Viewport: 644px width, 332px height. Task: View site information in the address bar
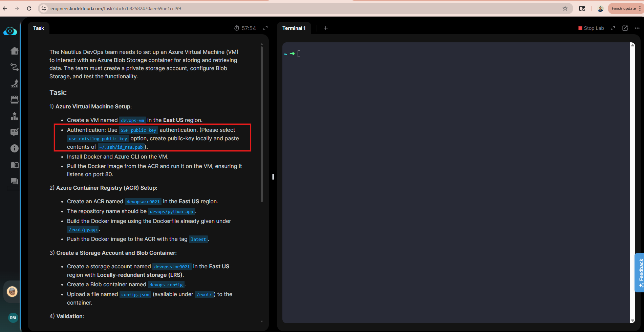43,8
